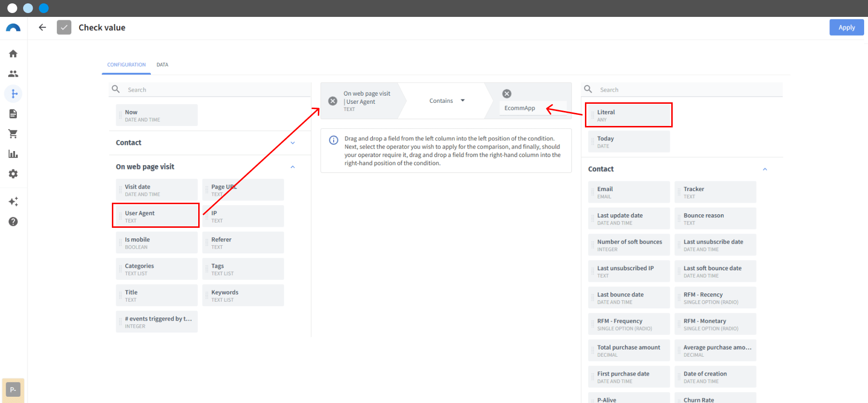Open the automation workflow branch icon
This screenshot has width=868, height=403.
(14, 94)
